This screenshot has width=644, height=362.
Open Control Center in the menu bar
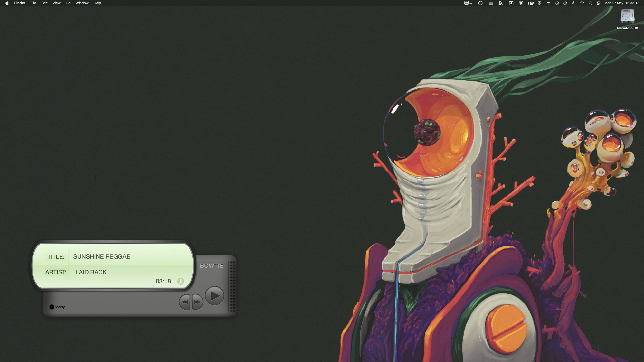click(598, 3)
